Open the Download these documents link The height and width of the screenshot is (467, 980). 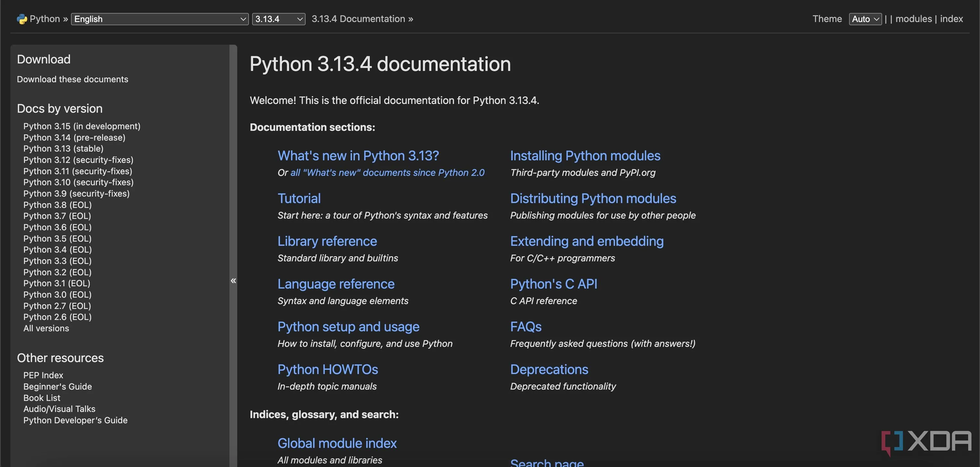click(72, 79)
